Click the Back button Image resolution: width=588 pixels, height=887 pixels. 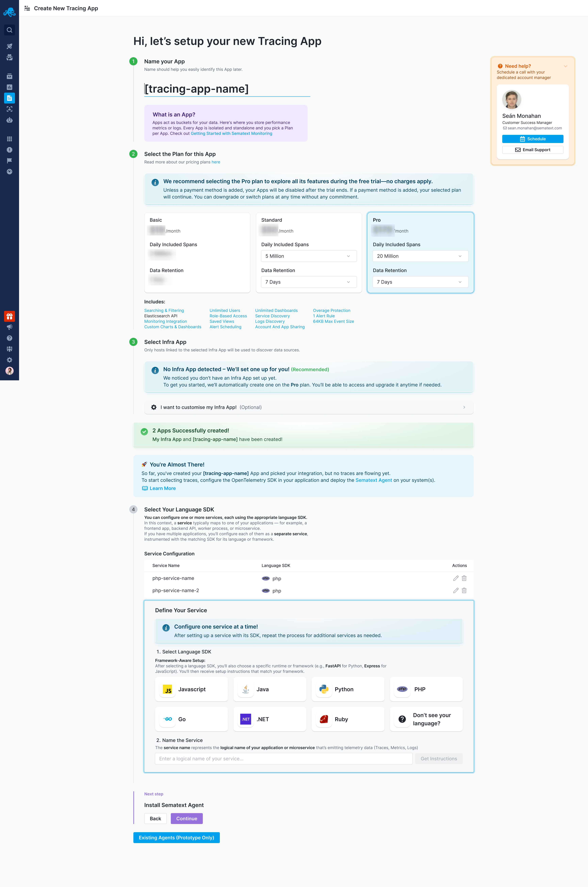click(155, 818)
